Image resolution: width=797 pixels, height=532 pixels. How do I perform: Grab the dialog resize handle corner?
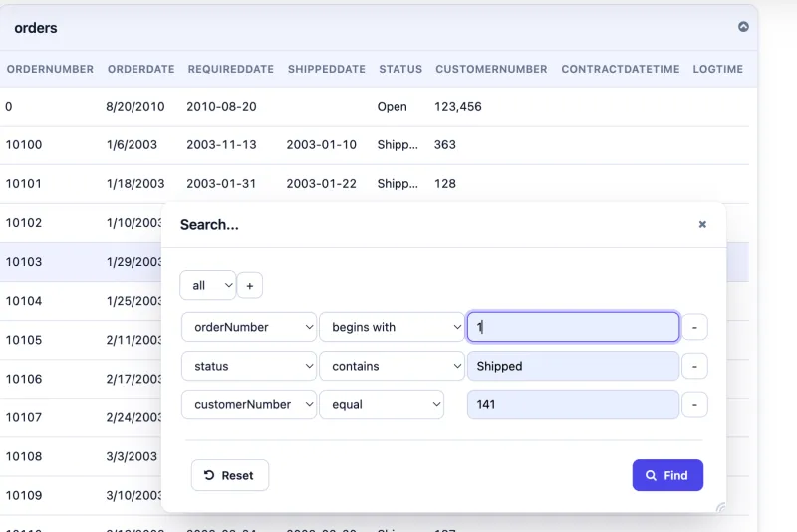pyautogui.click(x=720, y=506)
